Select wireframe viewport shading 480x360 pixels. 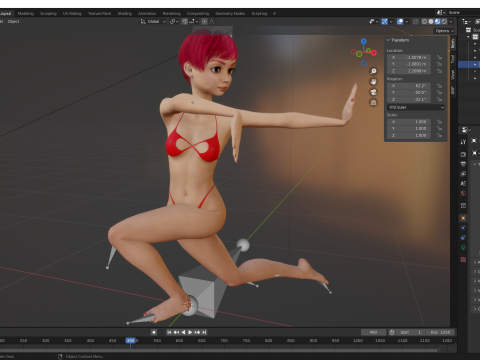(x=424, y=22)
